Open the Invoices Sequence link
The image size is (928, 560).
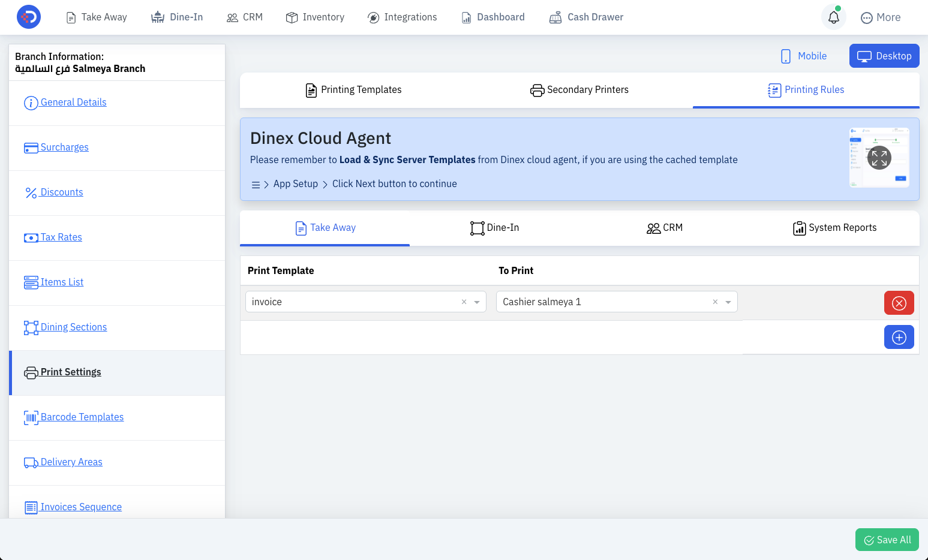pos(81,507)
